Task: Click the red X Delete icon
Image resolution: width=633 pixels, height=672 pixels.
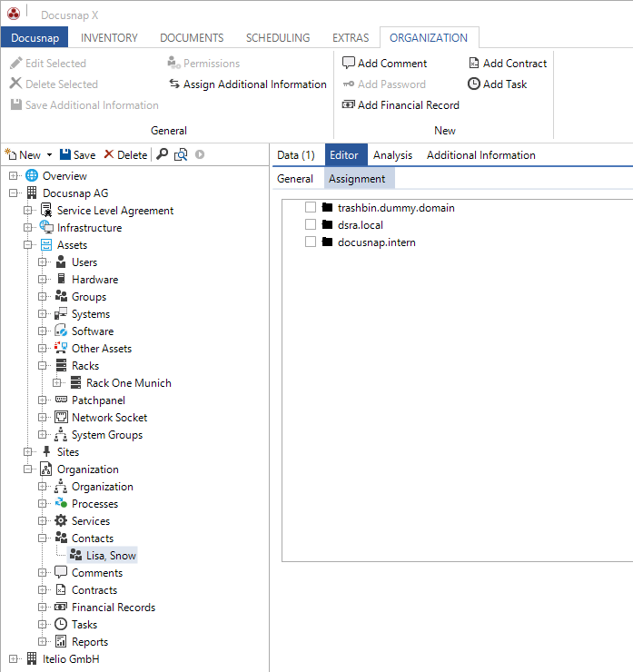Action: (x=109, y=154)
